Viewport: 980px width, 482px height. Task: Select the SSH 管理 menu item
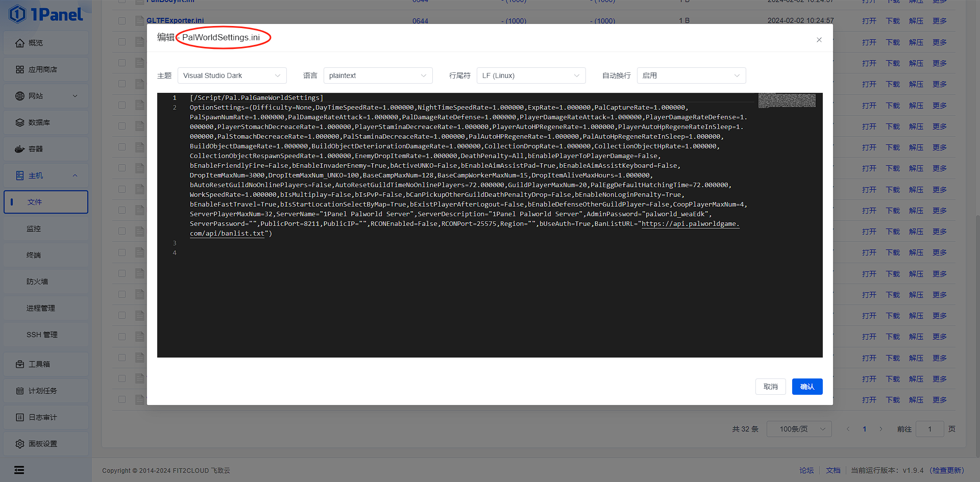[46, 335]
